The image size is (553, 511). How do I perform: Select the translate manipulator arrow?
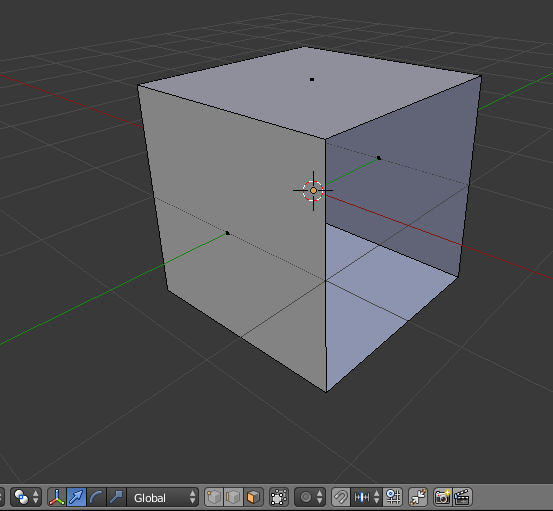[x=76, y=497]
